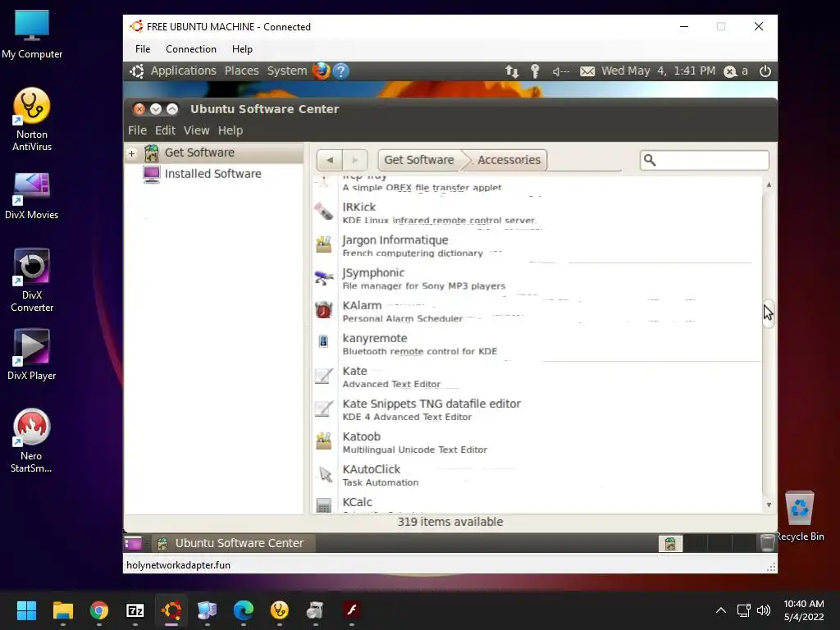This screenshot has width=840, height=630.
Task: Click the Installed Software monitor icon
Action: coord(152,175)
